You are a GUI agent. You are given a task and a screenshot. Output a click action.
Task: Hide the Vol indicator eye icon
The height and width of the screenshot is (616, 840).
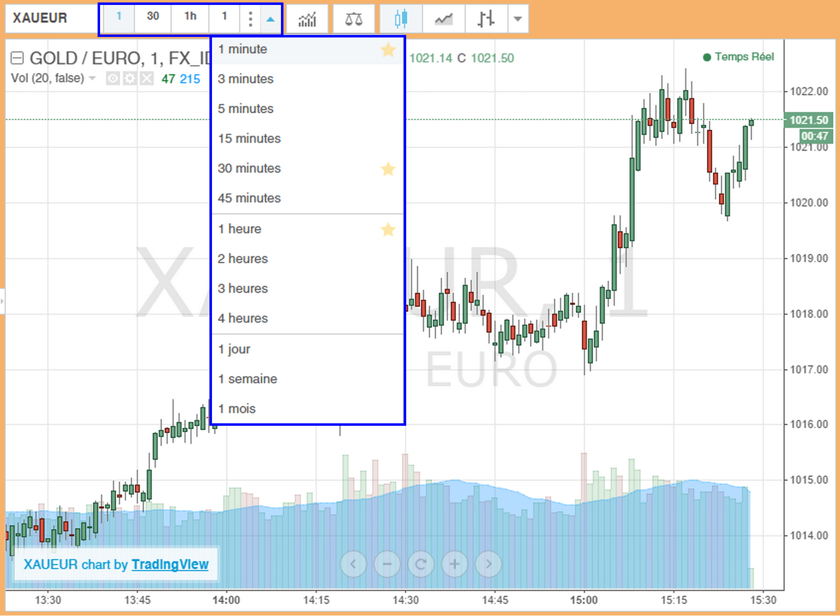point(113,78)
